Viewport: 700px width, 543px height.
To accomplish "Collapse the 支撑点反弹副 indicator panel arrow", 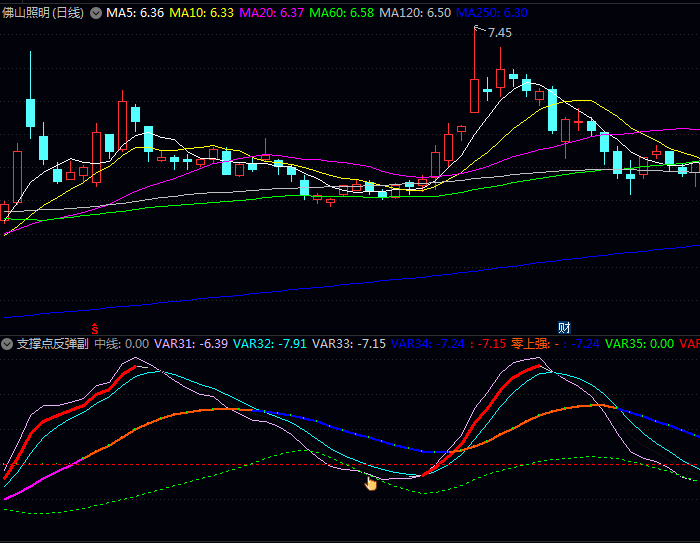I will (x=8, y=343).
